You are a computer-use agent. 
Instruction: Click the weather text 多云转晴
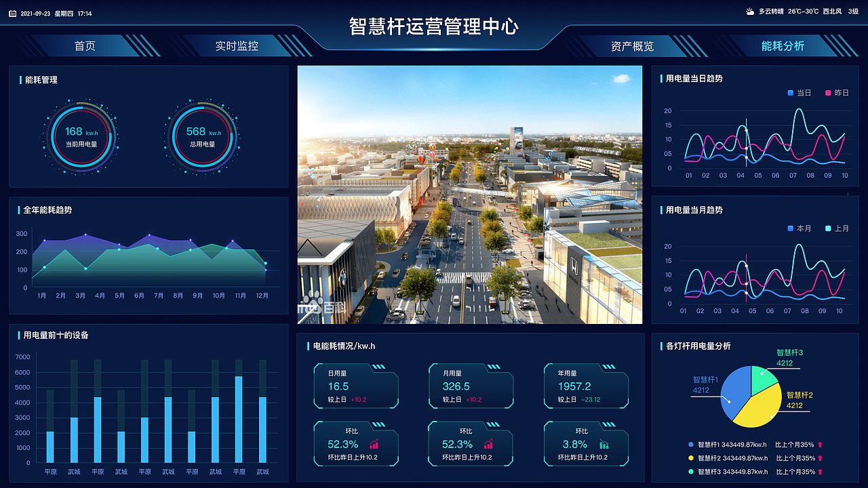771,12
